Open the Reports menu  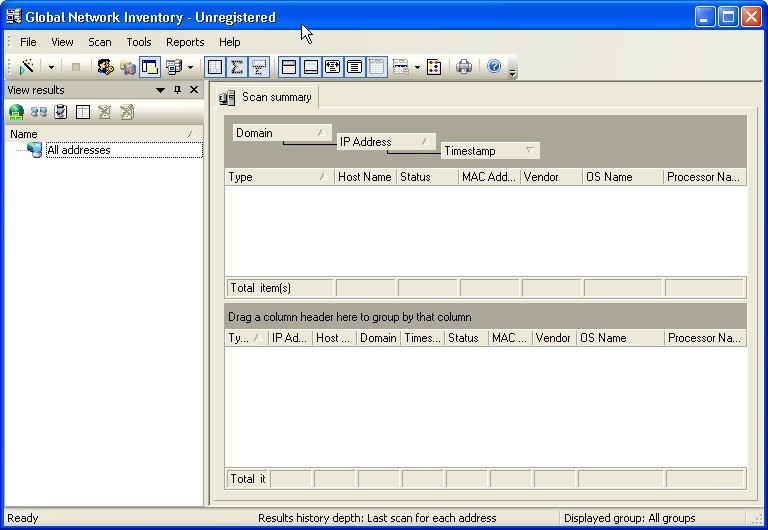[185, 42]
